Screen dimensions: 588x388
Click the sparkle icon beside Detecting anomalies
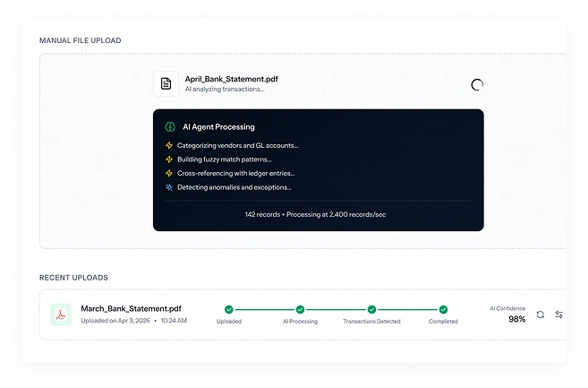[x=169, y=187]
